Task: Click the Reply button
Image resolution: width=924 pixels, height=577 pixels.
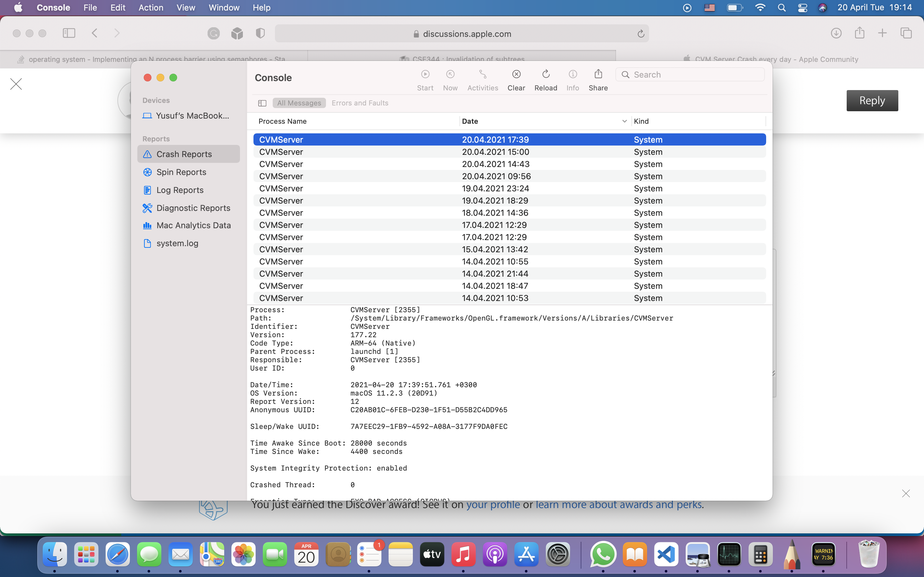Action: coord(872,101)
